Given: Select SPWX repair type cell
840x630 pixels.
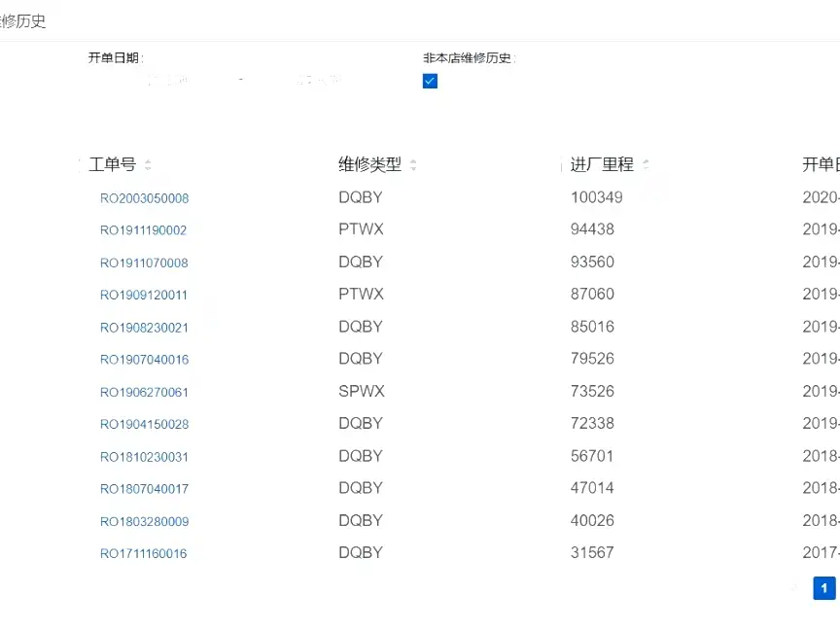Looking at the screenshot, I should pos(362,391).
